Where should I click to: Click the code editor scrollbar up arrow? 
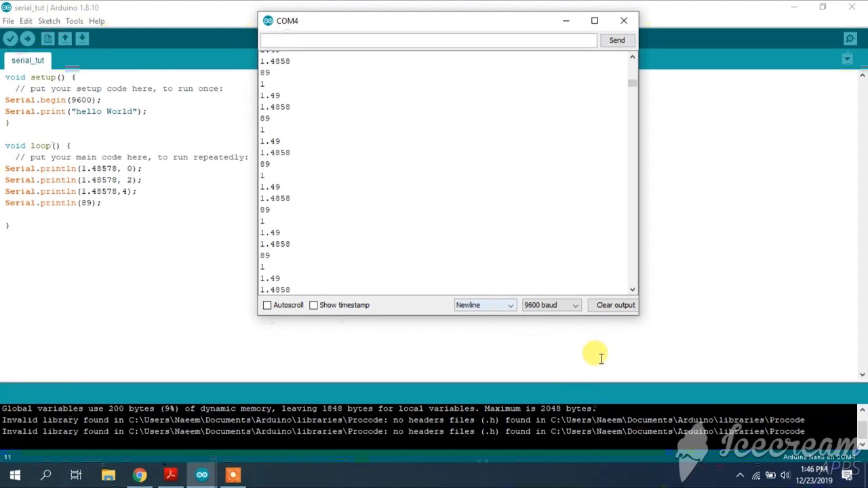pyautogui.click(x=863, y=76)
